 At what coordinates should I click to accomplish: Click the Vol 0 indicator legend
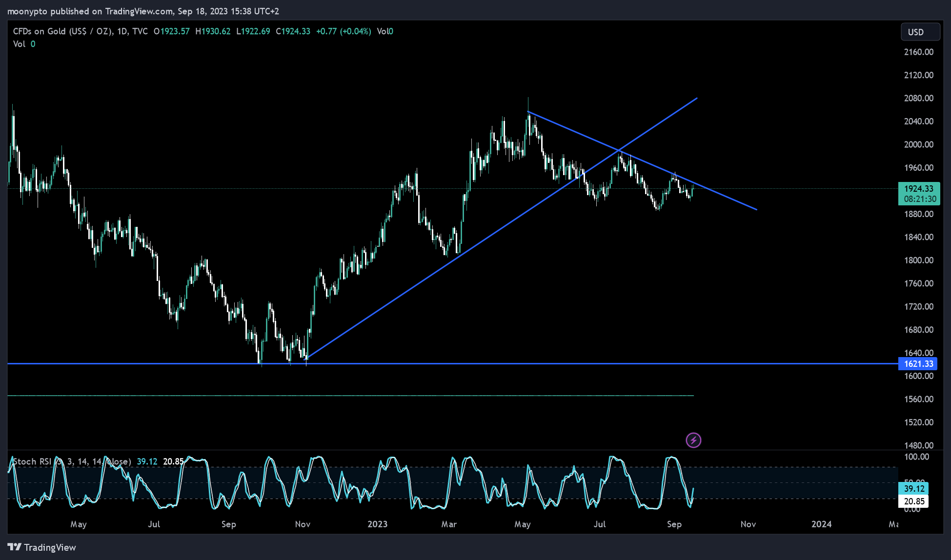[24, 44]
